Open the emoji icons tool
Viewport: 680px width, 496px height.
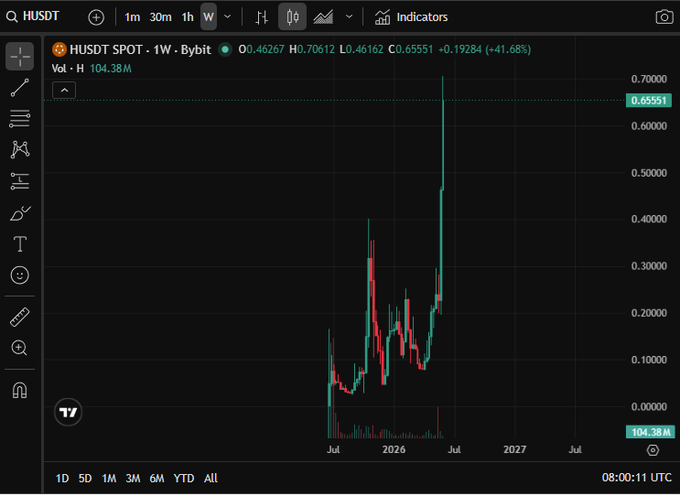pyautogui.click(x=20, y=275)
